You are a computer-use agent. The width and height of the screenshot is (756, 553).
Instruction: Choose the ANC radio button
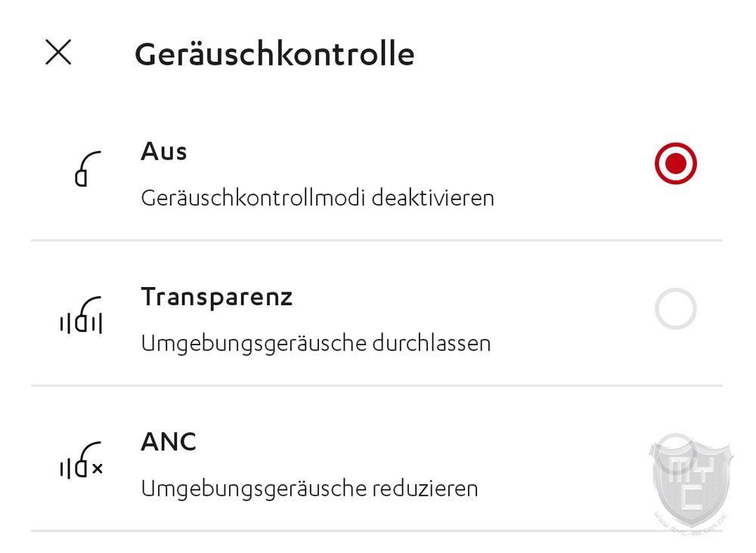point(675,454)
